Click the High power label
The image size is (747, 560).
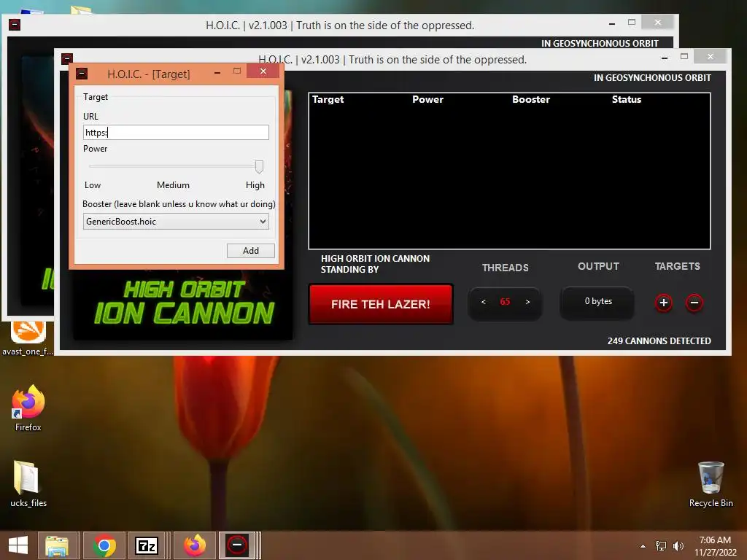click(x=255, y=185)
